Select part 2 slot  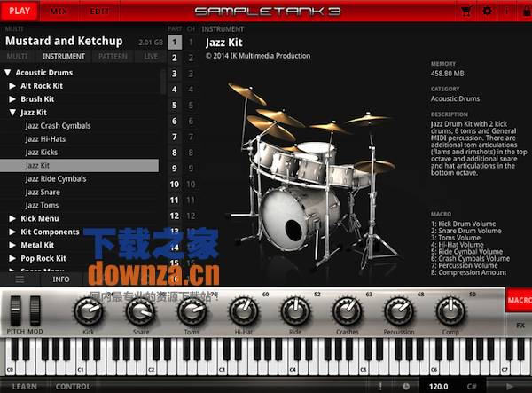pos(175,58)
